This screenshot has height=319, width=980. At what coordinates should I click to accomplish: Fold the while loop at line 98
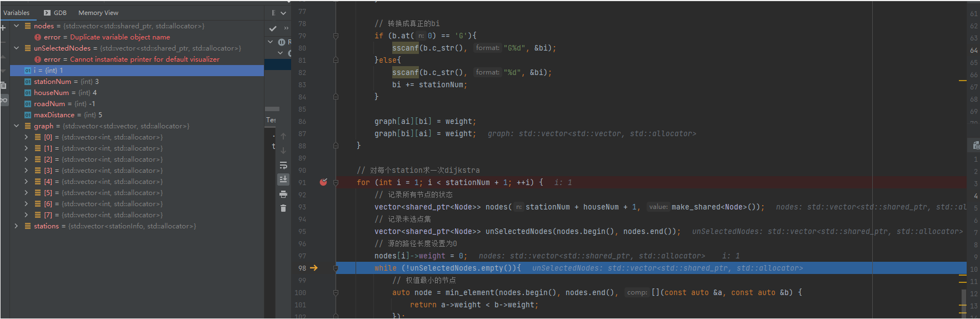[336, 268]
